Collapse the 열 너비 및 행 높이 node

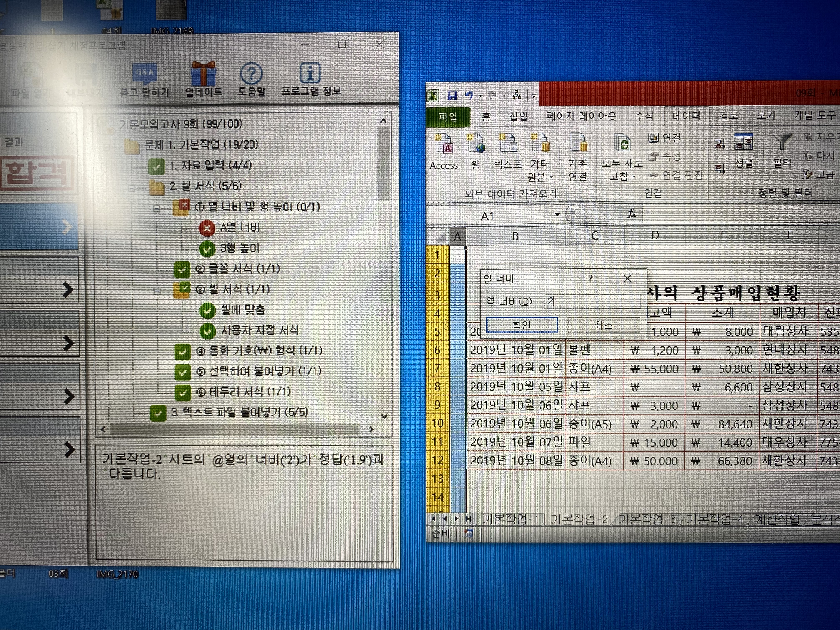(x=156, y=209)
